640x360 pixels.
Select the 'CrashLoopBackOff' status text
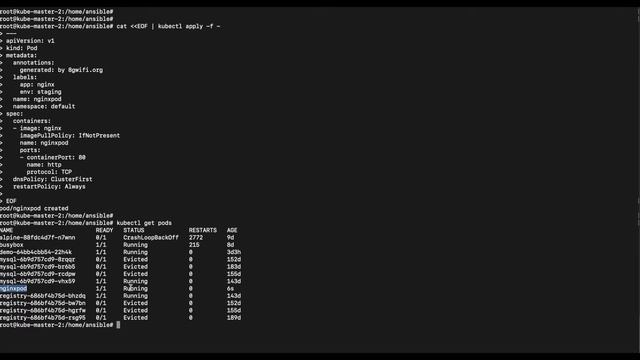coord(151,238)
